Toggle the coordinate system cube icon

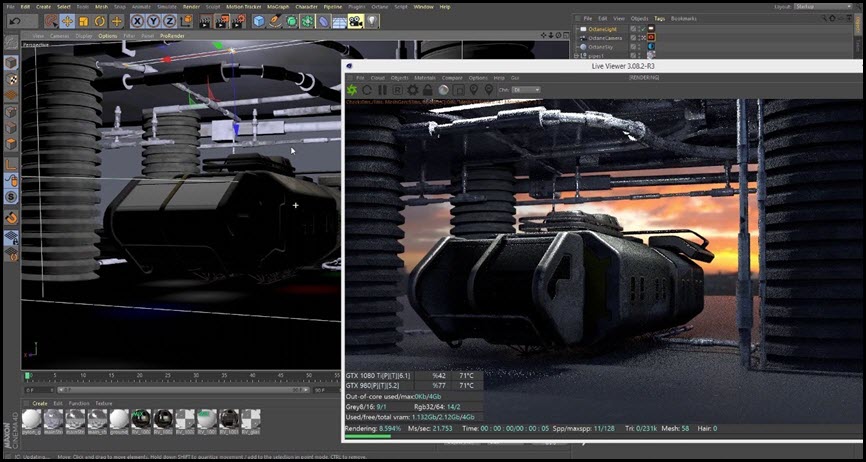point(187,21)
